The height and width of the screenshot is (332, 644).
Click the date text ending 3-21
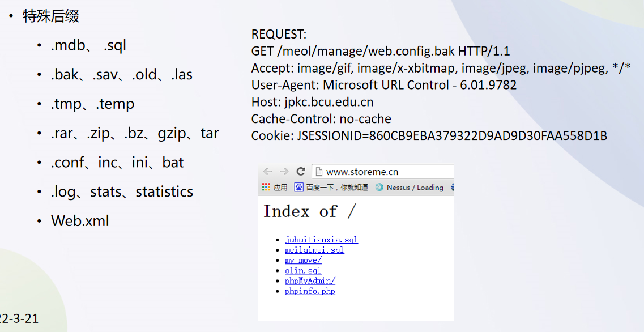pyautogui.click(x=19, y=318)
